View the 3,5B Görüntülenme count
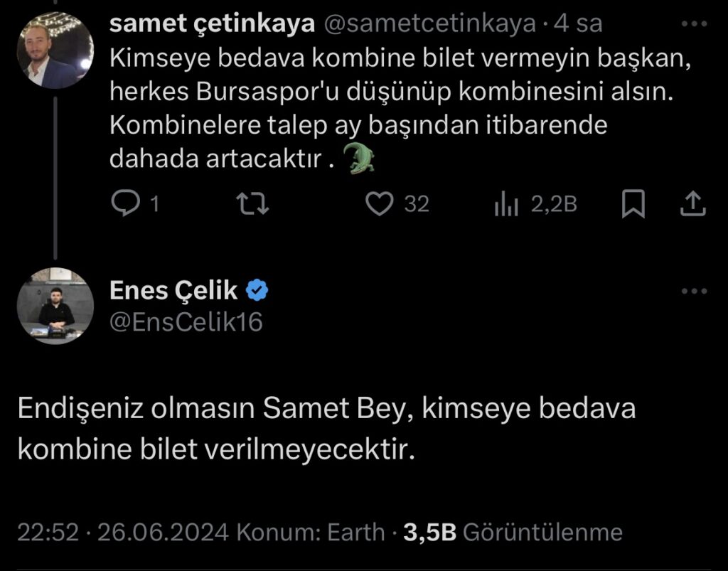This screenshot has height=571, width=728. tap(513, 532)
